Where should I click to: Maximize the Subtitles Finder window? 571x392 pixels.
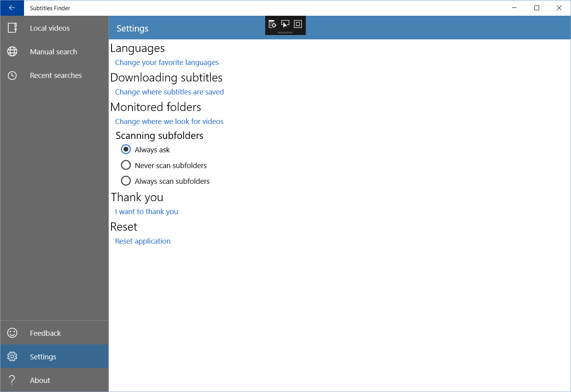[537, 8]
